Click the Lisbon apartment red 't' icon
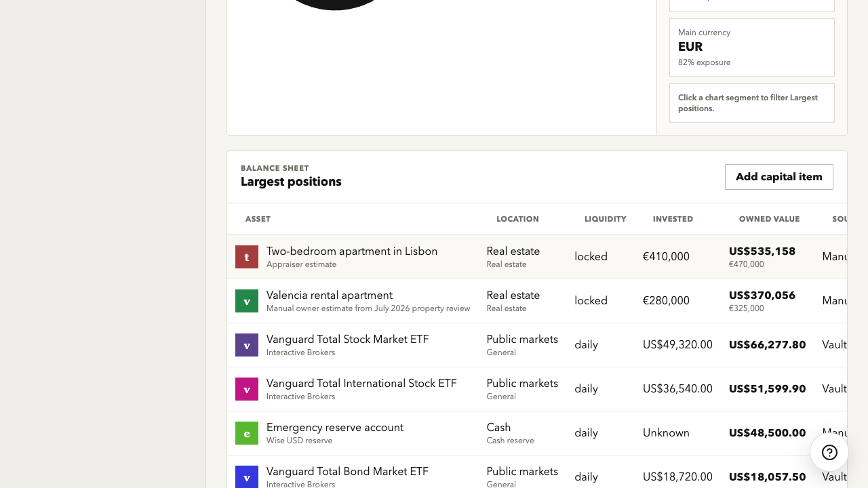The image size is (868, 488). coord(247,257)
